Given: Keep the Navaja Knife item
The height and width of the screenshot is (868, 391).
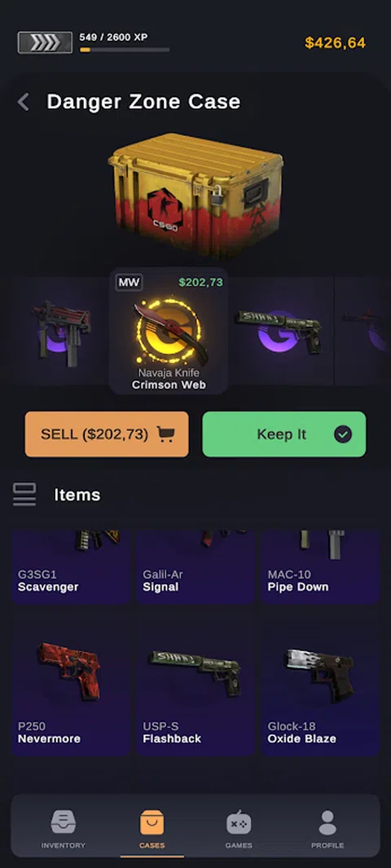Looking at the screenshot, I should [283, 434].
